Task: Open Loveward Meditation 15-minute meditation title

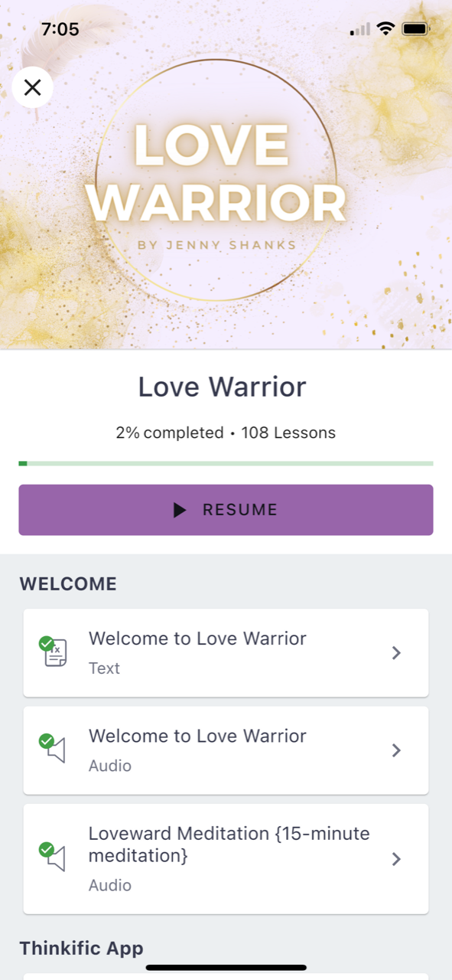Action: (229, 844)
